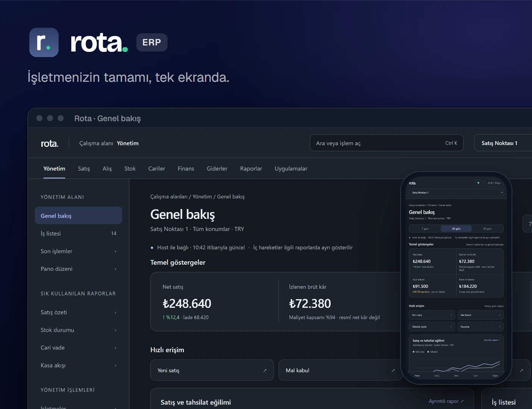
Task: Open Satış Noktası 1 dropdown in header
Action: coord(503,143)
